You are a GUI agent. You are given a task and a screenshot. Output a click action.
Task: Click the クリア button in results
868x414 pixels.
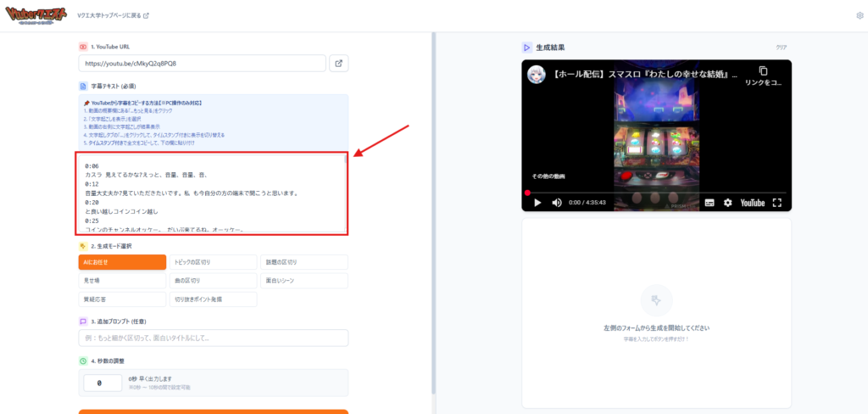781,48
